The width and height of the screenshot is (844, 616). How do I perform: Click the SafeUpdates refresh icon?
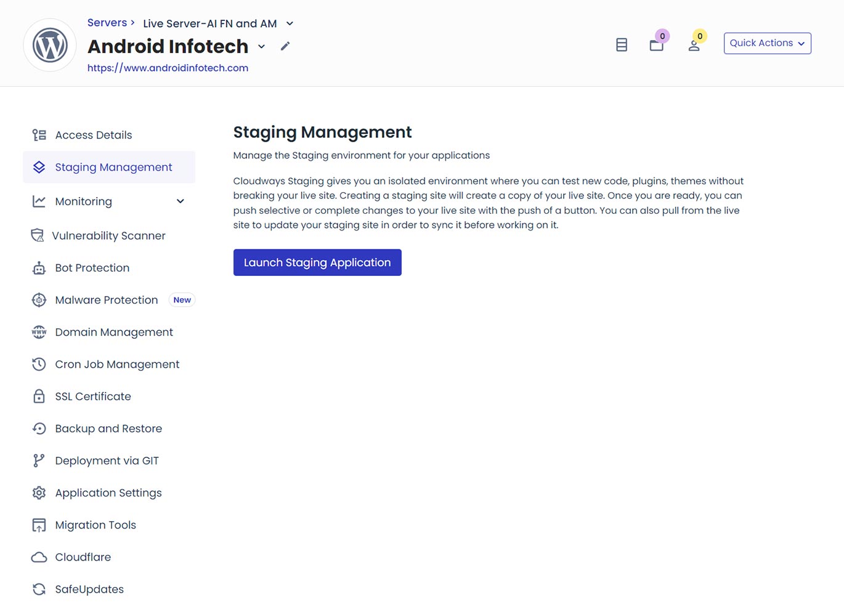click(39, 589)
